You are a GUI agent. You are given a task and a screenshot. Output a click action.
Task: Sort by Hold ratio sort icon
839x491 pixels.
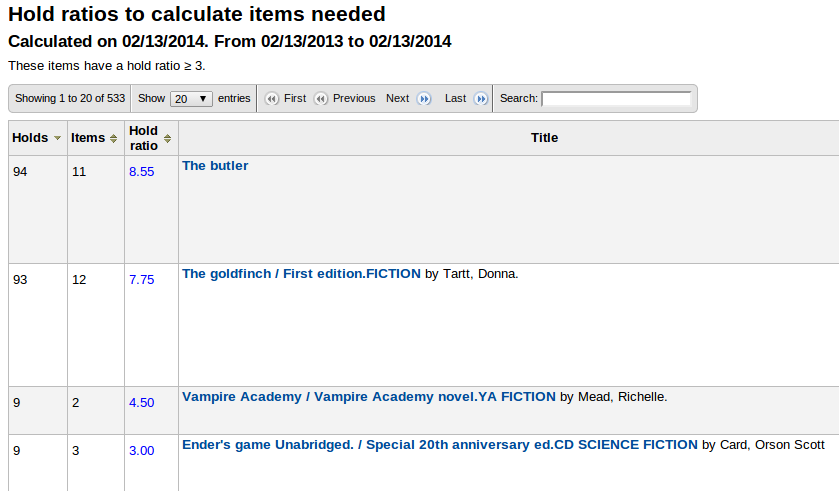(168, 138)
